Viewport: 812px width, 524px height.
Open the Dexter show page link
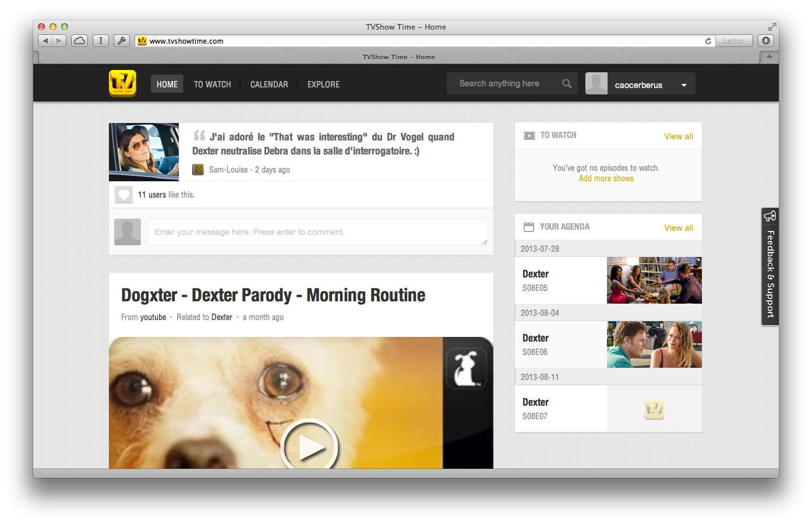pos(221,317)
